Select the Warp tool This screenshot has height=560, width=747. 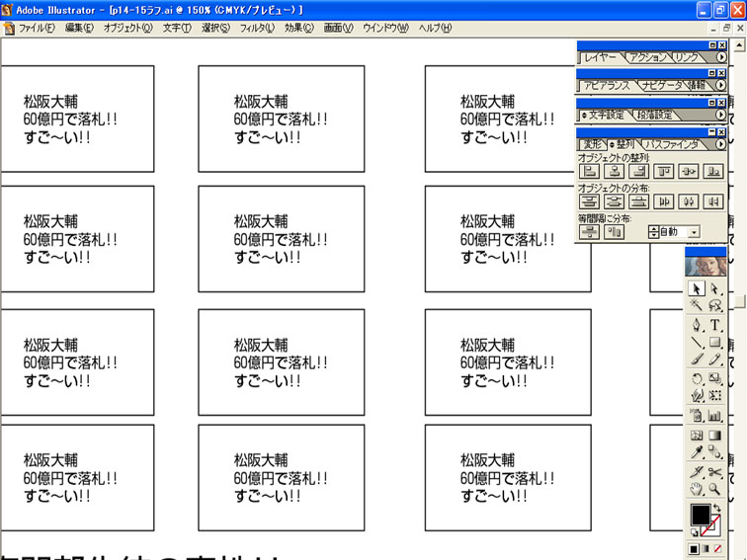696,396
